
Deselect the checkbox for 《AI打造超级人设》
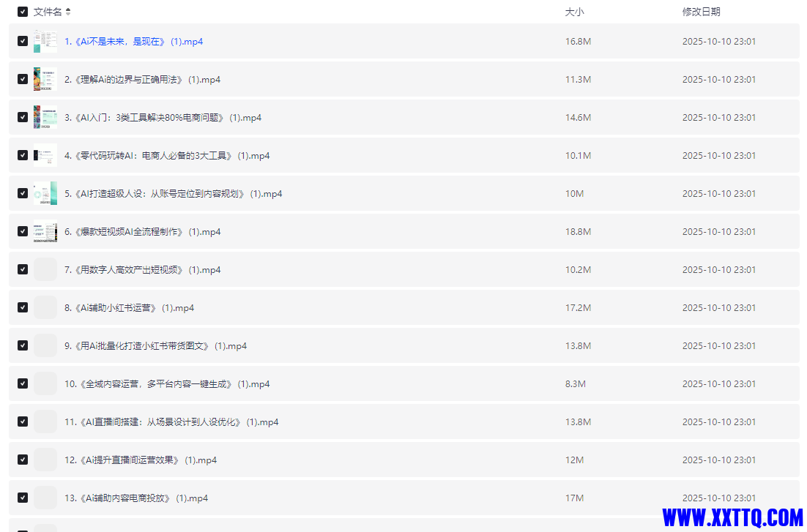(22, 193)
